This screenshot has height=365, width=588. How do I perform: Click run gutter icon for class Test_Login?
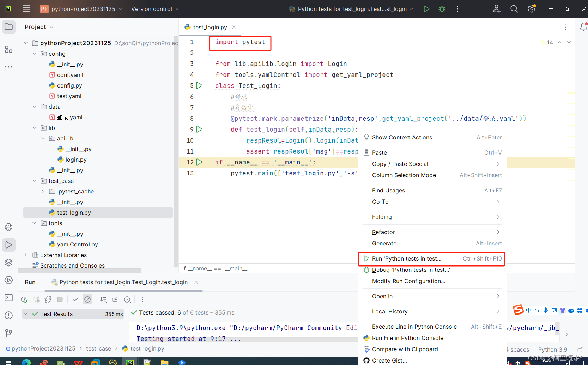tap(199, 85)
